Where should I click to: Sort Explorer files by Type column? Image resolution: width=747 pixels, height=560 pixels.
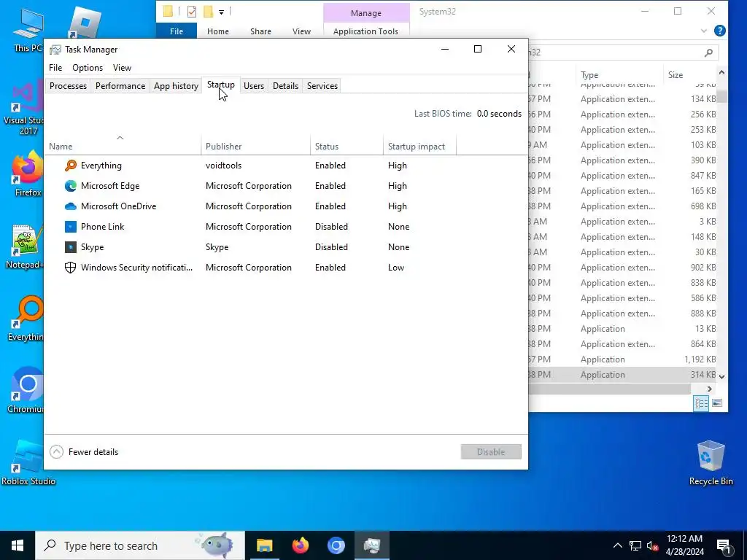coord(619,75)
